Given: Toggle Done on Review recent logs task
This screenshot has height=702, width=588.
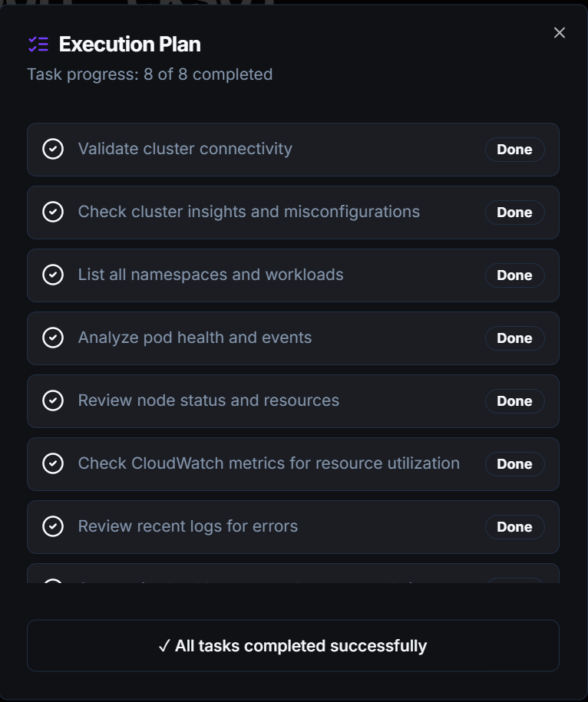Looking at the screenshot, I should click(514, 526).
